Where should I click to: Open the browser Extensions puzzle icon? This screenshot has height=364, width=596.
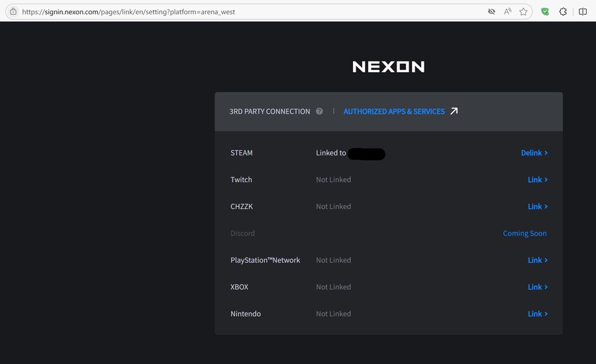coord(563,12)
